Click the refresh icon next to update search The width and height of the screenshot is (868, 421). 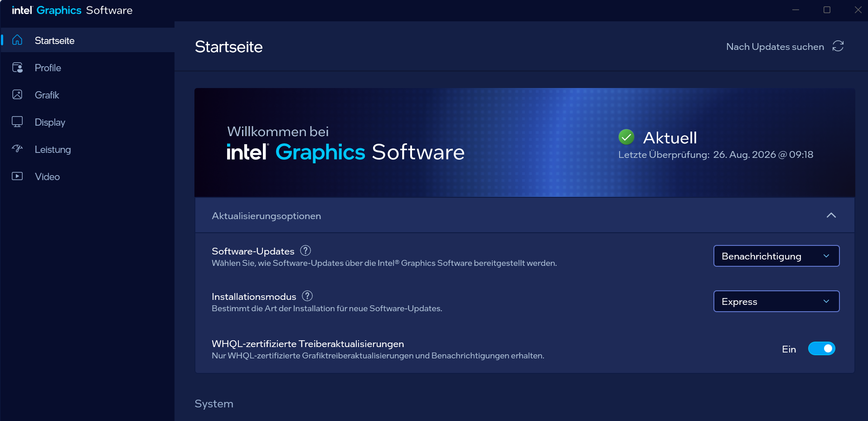point(838,46)
